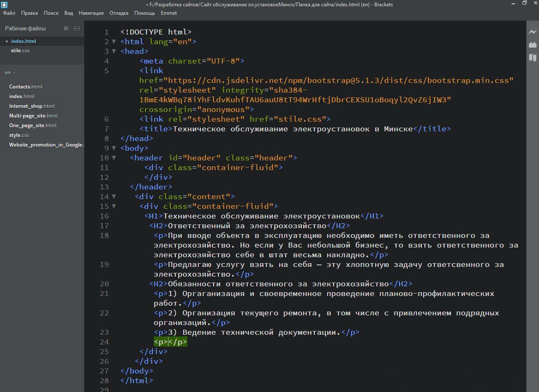This screenshot has height=392, width=539.
Task: Collapse the html tag on line 2
Action: click(114, 42)
